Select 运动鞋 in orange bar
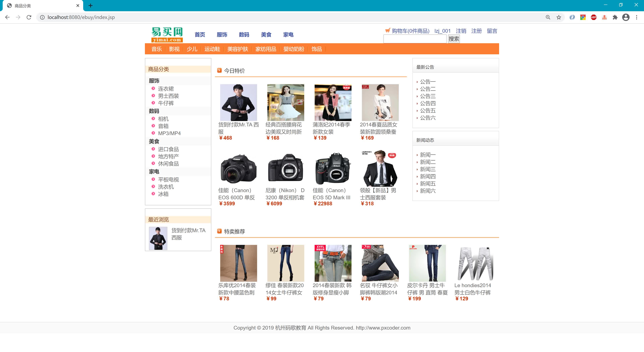The image size is (644, 352). pos(212,49)
